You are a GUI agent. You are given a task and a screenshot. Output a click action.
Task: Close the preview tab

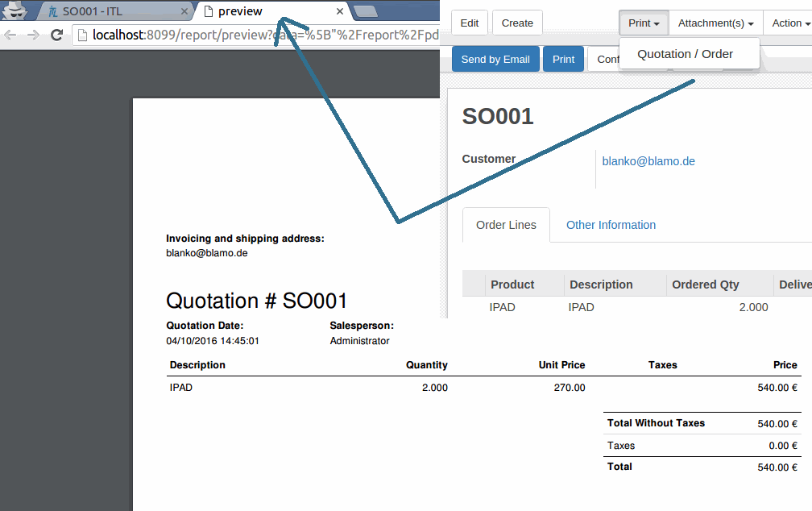tap(340, 12)
